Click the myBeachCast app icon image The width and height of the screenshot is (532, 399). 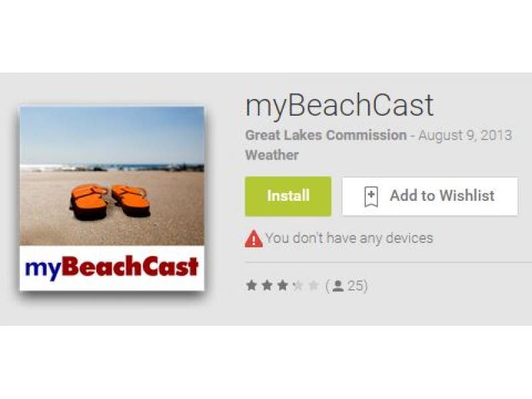click(x=112, y=198)
